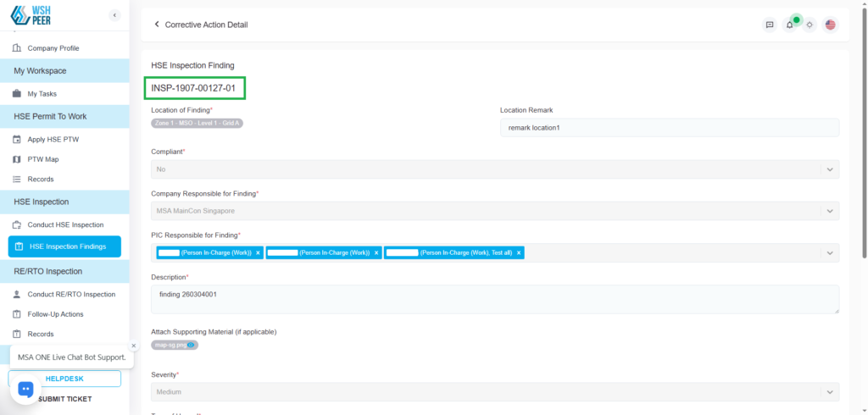The image size is (868, 415).
Task: Open the language flag selector
Action: pos(831,25)
